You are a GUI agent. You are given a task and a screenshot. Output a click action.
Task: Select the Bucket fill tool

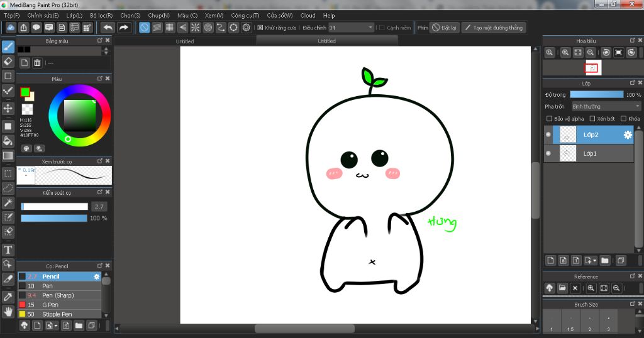8,141
